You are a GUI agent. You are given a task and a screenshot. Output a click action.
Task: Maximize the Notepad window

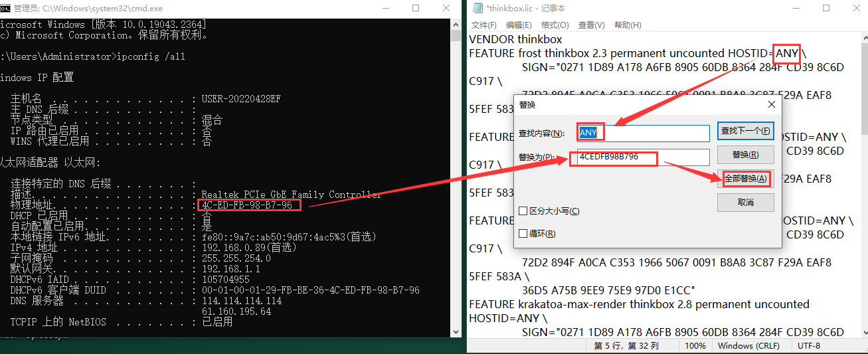[826, 8]
